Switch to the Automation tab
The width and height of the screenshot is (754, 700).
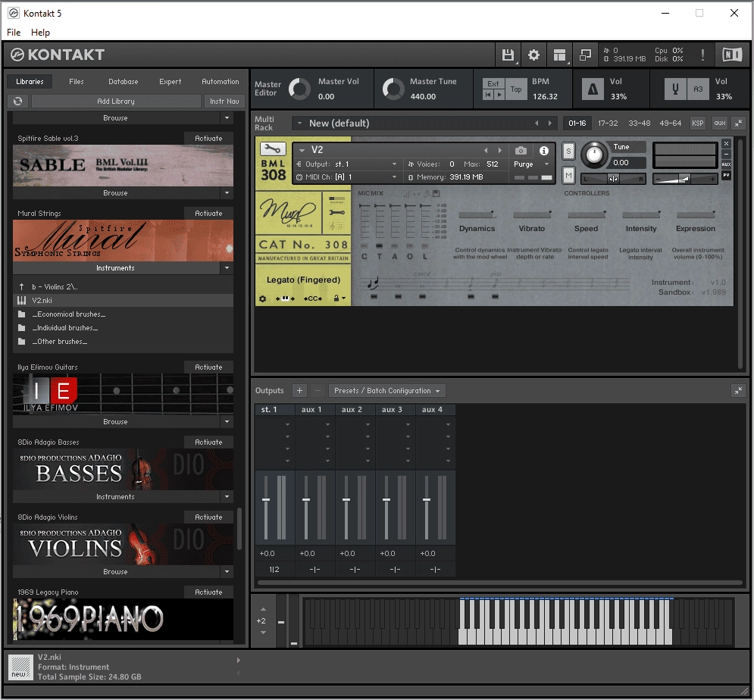pyautogui.click(x=221, y=82)
